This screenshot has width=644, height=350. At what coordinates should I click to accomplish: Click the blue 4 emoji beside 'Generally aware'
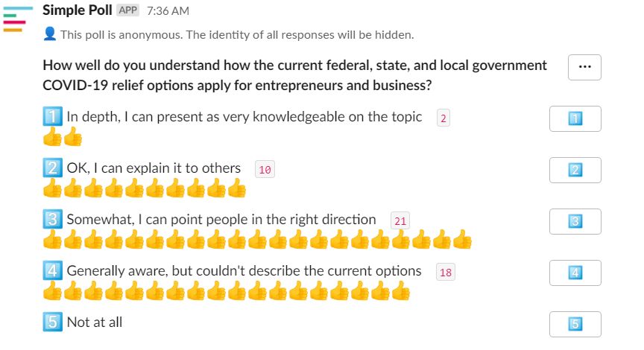point(53,270)
